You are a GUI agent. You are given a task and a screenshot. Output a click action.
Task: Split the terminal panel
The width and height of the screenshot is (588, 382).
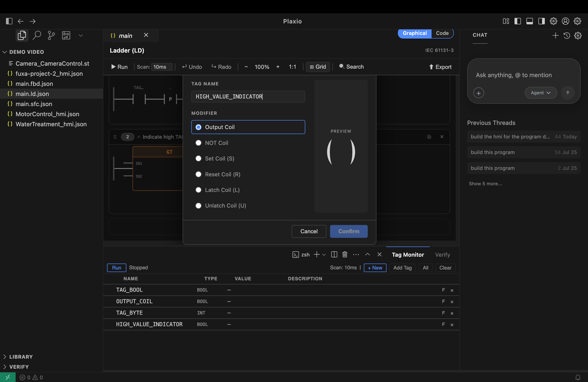coord(334,254)
